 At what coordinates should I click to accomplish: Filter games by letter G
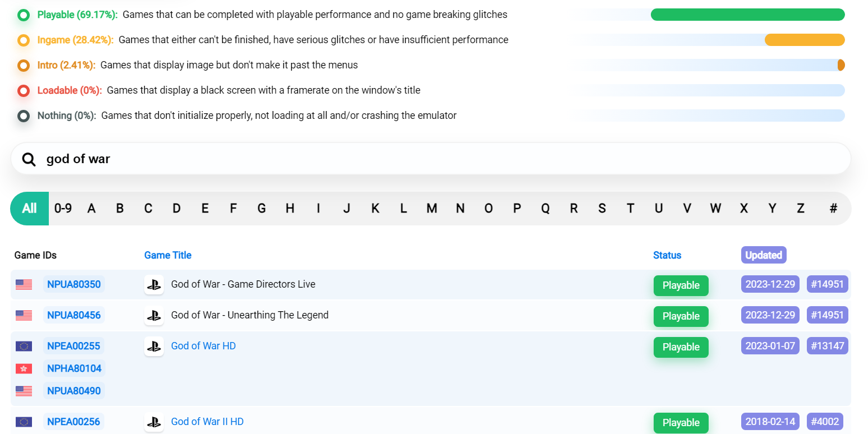pyautogui.click(x=261, y=209)
